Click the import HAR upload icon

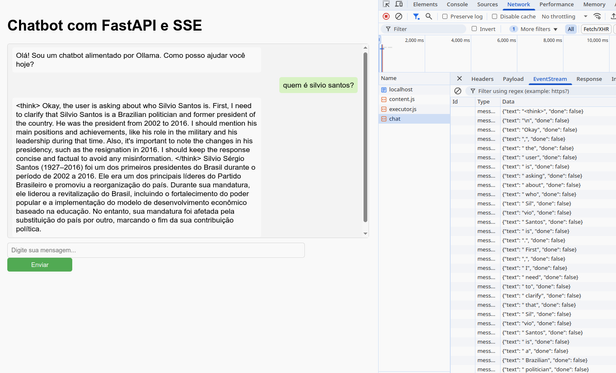[x=613, y=17]
